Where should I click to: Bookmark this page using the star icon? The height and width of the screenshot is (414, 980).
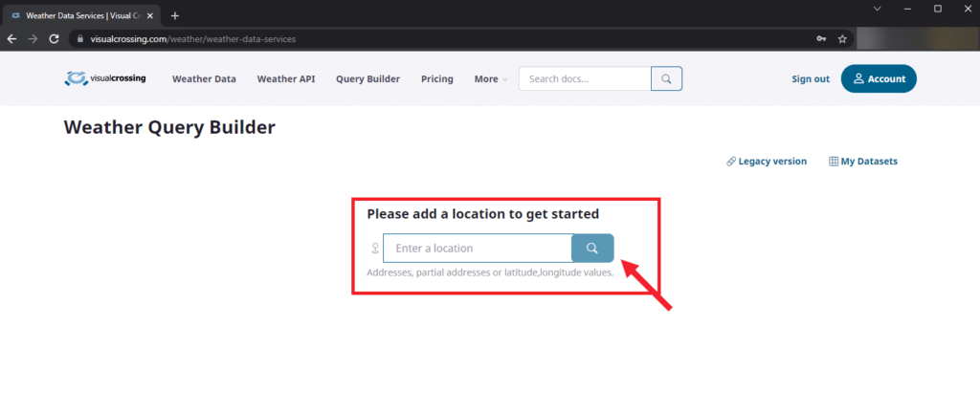(842, 38)
